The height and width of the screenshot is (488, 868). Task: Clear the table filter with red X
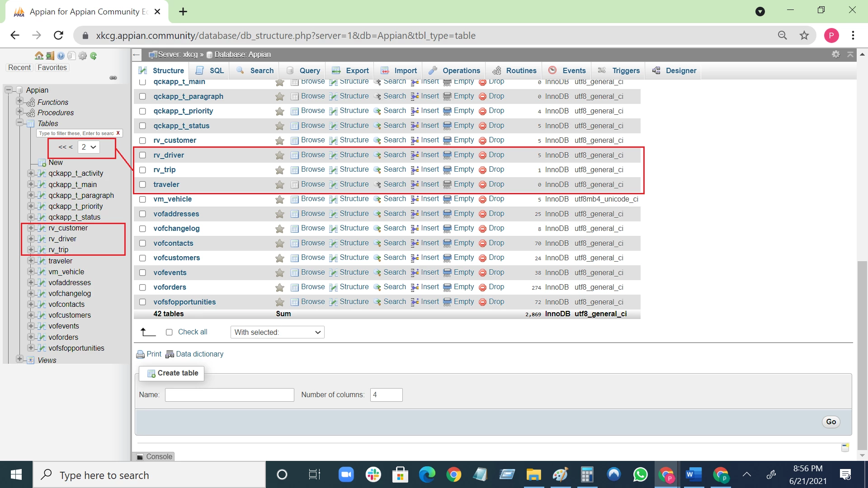pyautogui.click(x=118, y=133)
